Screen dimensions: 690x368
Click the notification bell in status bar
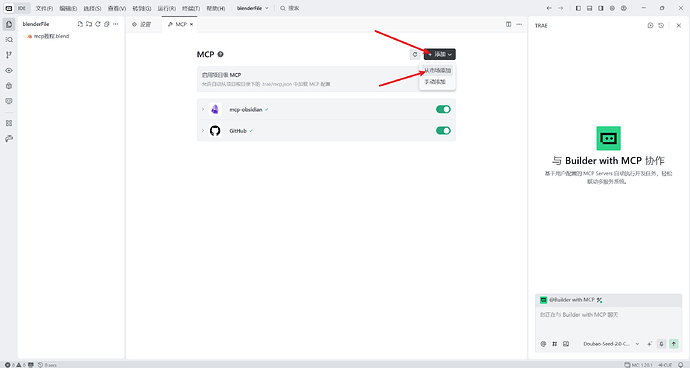[681, 365]
